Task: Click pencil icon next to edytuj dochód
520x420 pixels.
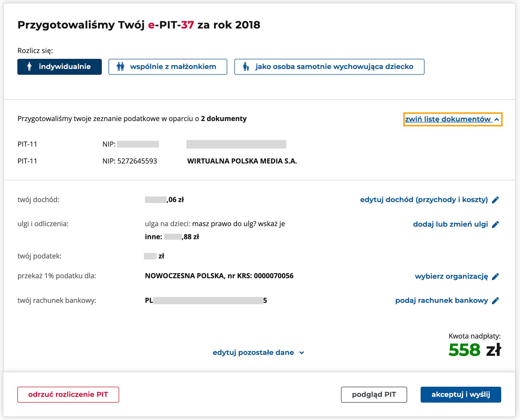Action: [x=495, y=200]
